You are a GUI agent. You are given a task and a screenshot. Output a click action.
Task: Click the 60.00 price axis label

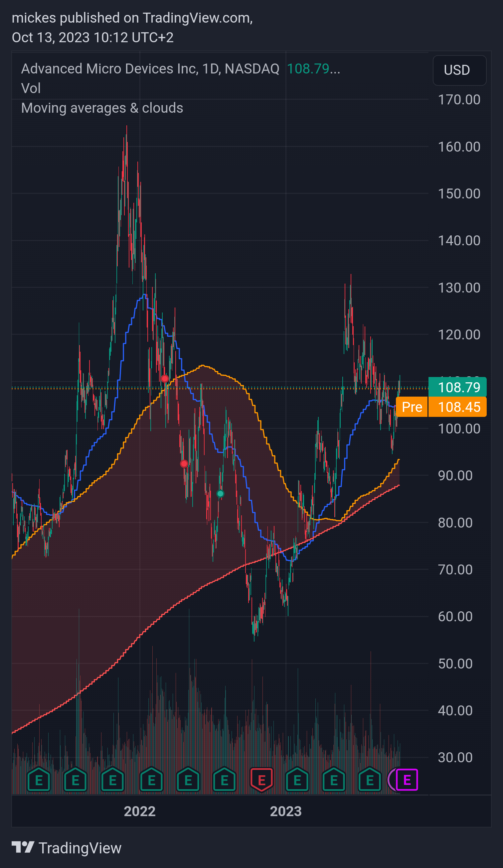[x=455, y=616]
